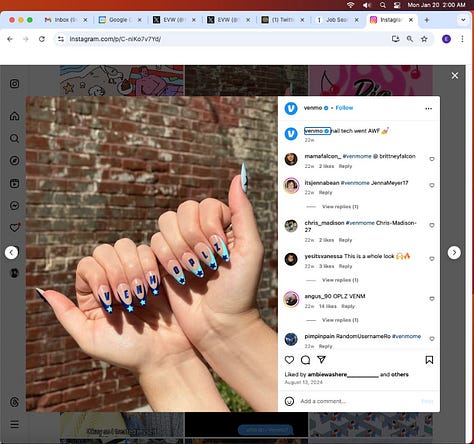Open site info icon in address bar
The image size is (474, 444).
point(61,39)
